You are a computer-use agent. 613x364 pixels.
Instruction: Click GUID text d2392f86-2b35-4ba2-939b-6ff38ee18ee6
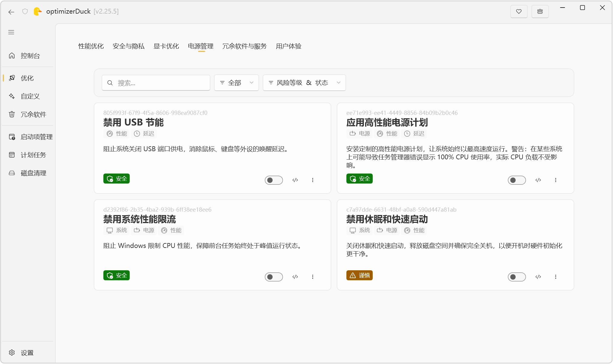point(157,210)
